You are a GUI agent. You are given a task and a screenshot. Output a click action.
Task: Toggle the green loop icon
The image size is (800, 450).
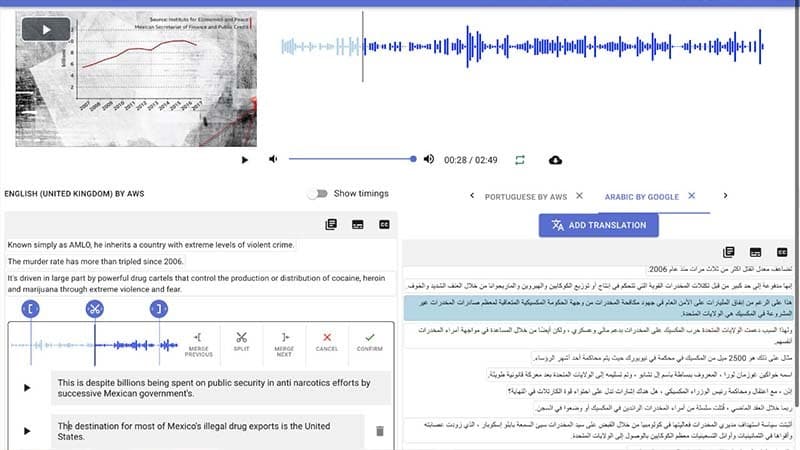pos(520,159)
